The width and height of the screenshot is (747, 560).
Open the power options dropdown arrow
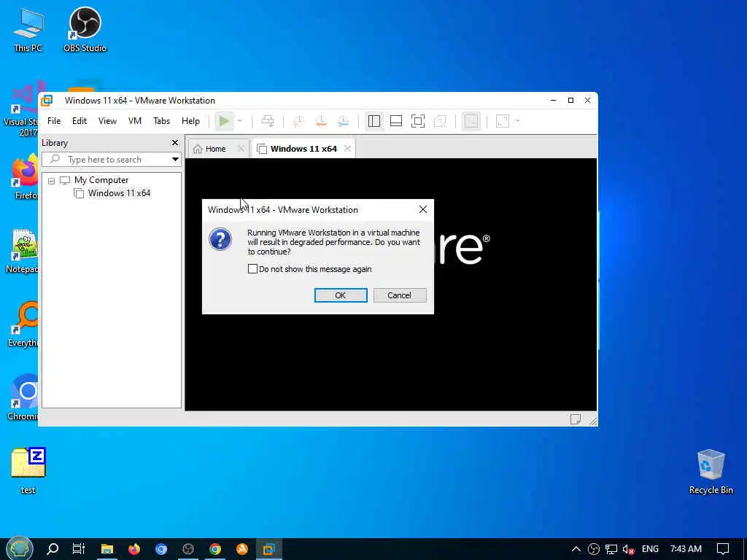pyautogui.click(x=239, y=121)
